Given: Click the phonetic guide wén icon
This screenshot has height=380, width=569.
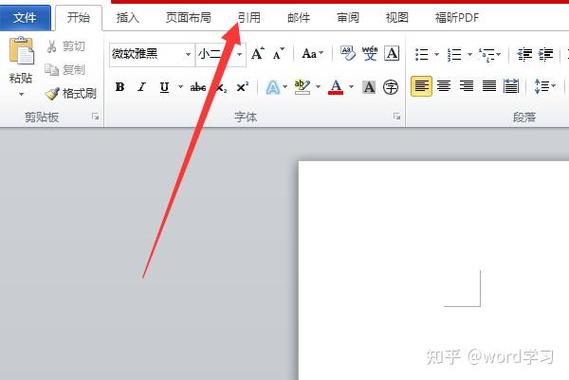Looking at the screenshot, I should (x=370, y=53).
